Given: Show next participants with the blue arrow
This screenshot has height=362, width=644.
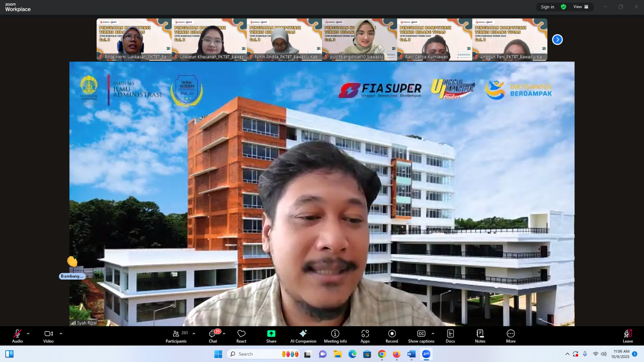Looking at the screenshot, I should click(557, 39).
